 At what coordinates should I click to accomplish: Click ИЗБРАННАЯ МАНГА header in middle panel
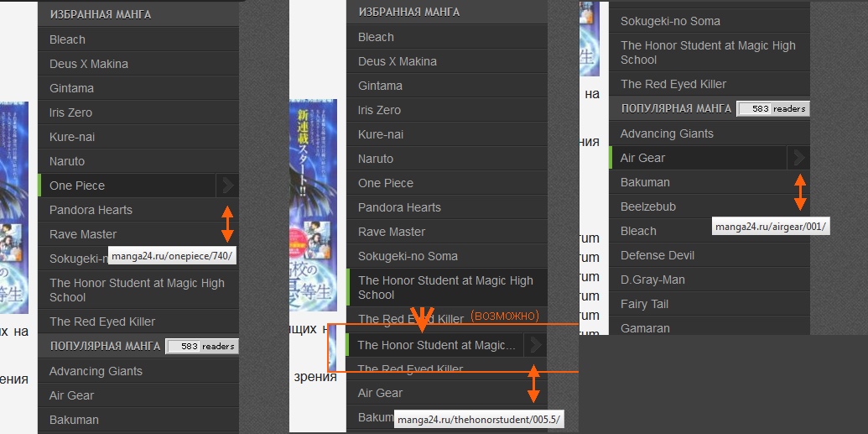[409, 12]
